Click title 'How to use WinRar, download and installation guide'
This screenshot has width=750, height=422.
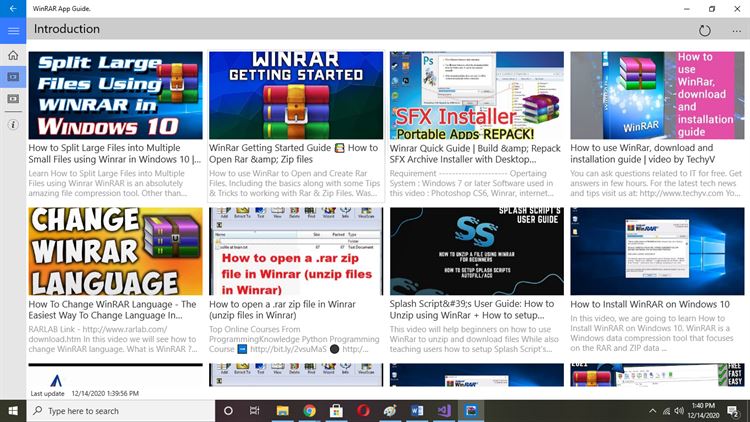point(642,154)
